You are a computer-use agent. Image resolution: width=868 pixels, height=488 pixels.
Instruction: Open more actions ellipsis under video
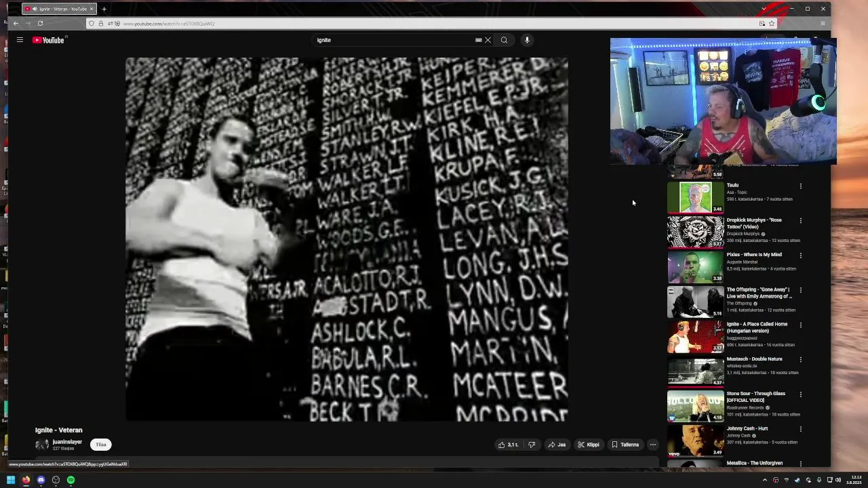click(x=652, y=445)
